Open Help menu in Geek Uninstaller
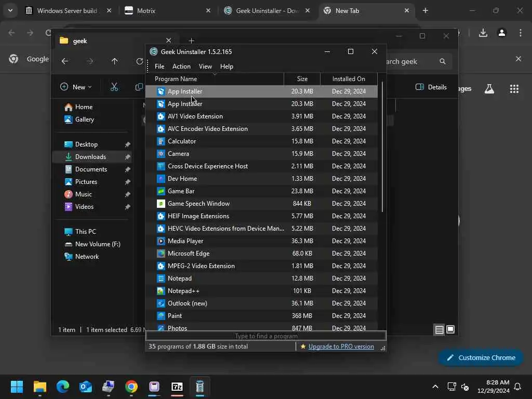532x399 pixels. point(227,66)
